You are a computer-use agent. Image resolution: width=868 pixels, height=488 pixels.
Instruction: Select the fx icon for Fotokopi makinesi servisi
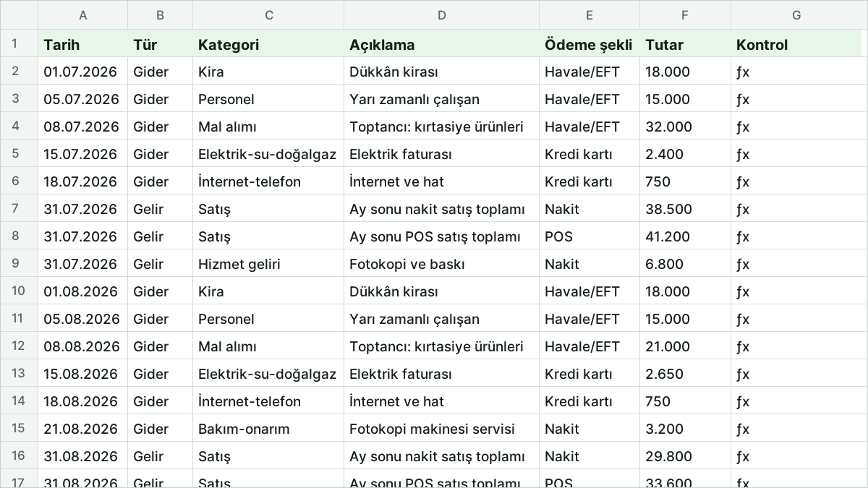click(x=743, y=429)
